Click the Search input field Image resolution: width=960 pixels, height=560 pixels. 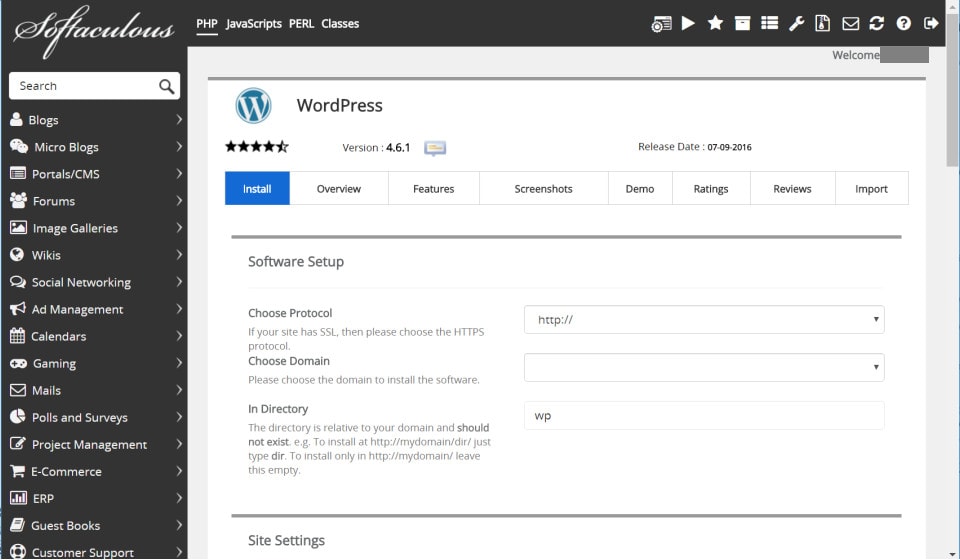(94, 86)
